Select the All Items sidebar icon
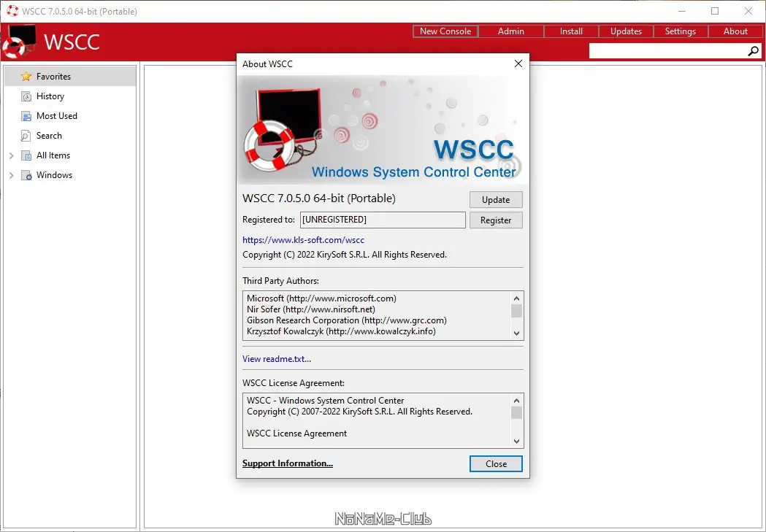This screenshot has width=766, height=532. pyautogui.click(x=25, y=155)
